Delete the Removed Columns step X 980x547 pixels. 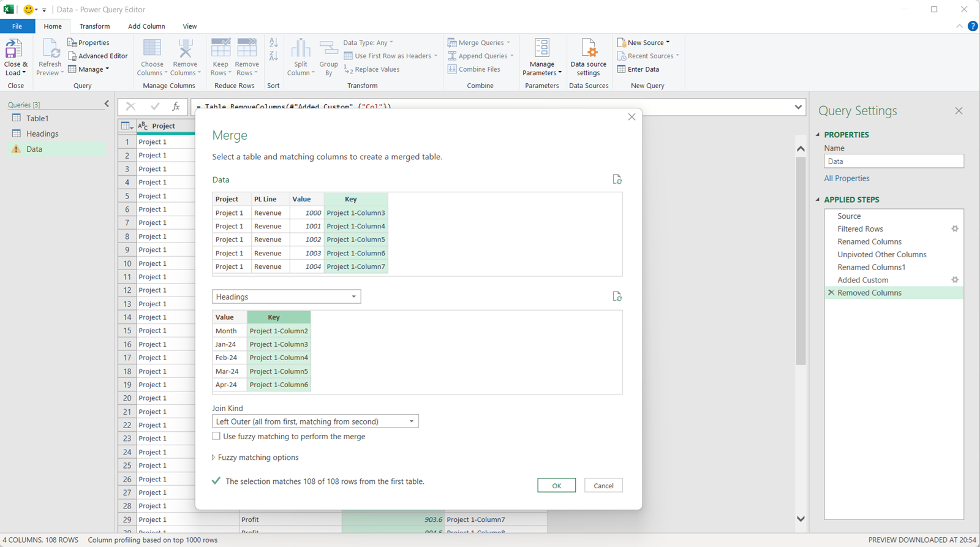[x=831, y=293]
